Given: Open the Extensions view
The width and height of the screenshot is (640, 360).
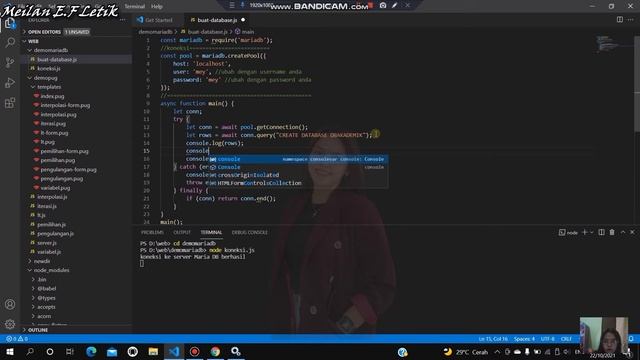Looking at the screenshot, I should (x=10, y=102).
